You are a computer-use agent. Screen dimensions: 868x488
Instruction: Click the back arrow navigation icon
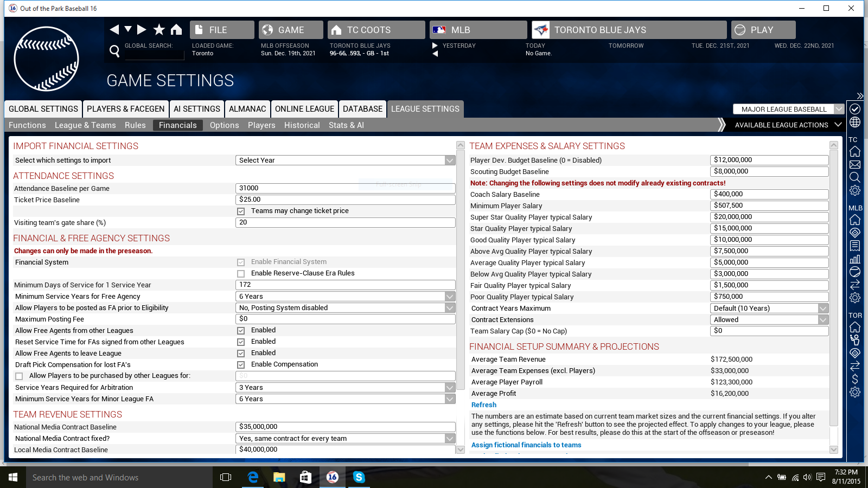[x=114, y=30]
